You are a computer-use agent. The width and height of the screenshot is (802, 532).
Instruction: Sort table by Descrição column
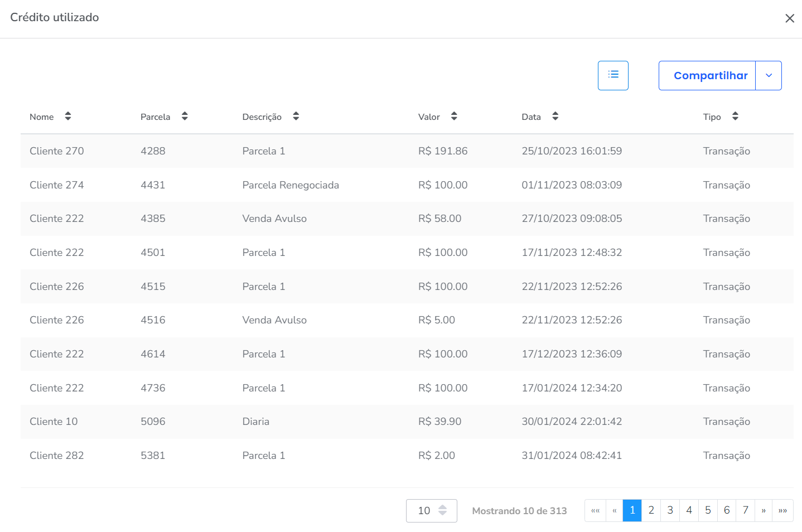pyautogui.click(x=296, y=117)
